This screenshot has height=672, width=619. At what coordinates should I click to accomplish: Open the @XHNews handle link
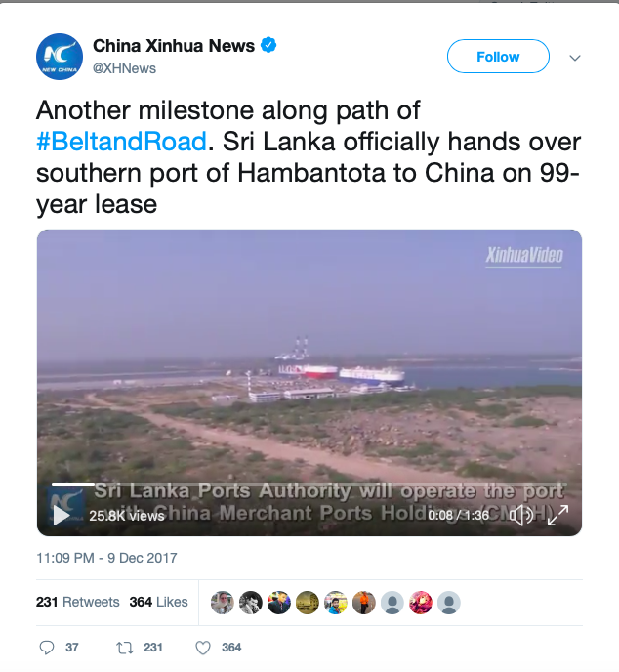tap(124, 68)
